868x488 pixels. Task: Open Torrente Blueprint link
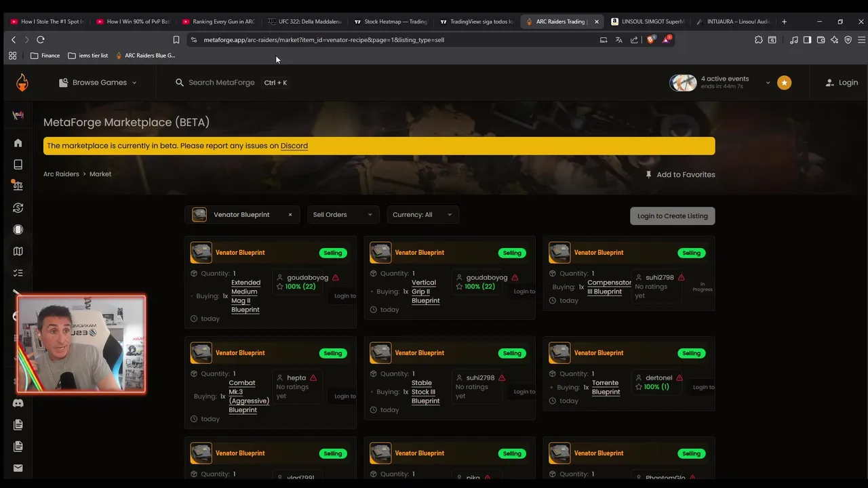[606, 387]
